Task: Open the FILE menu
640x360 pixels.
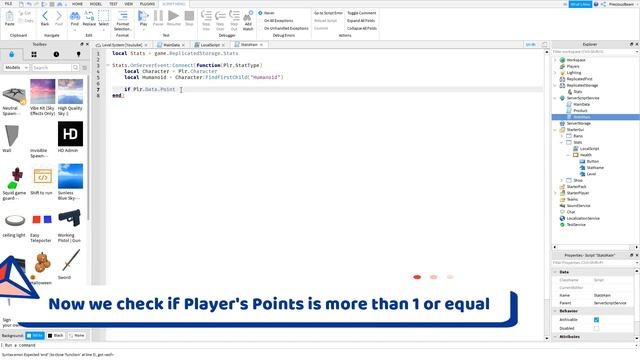Action: pyautogui.click(x=8, y=4)
